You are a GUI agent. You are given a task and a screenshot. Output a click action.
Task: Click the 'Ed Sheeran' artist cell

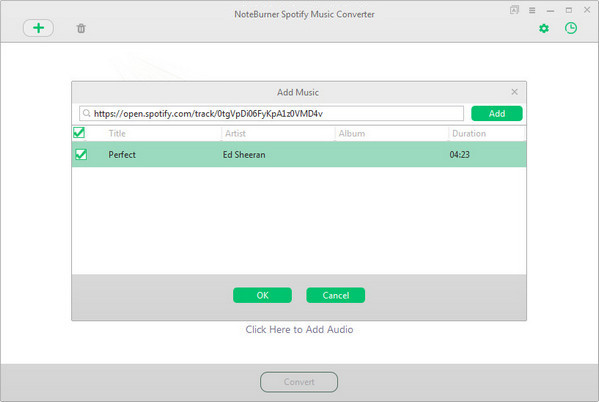coord(244,155)
